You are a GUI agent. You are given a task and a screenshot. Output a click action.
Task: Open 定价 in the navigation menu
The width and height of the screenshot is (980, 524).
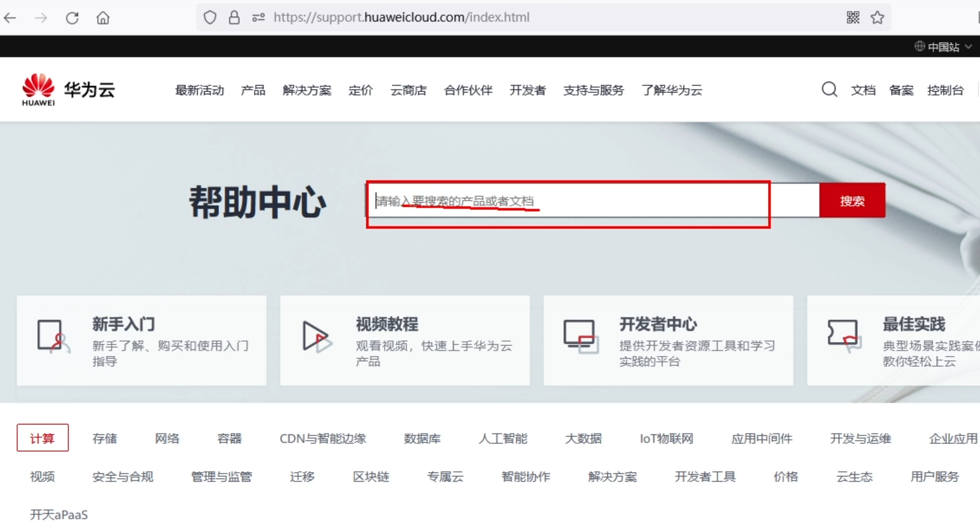click(361, 90)
